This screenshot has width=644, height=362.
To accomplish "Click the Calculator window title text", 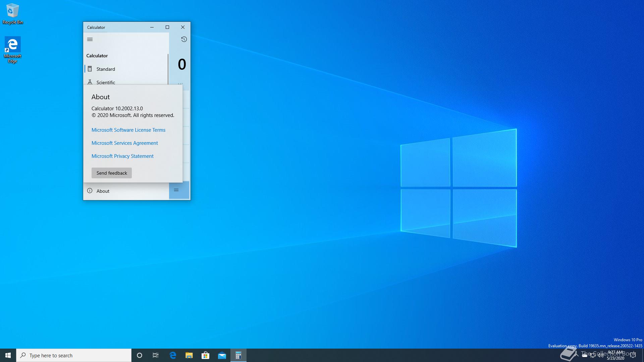I will pyautogui.click(x=96, y=27).
